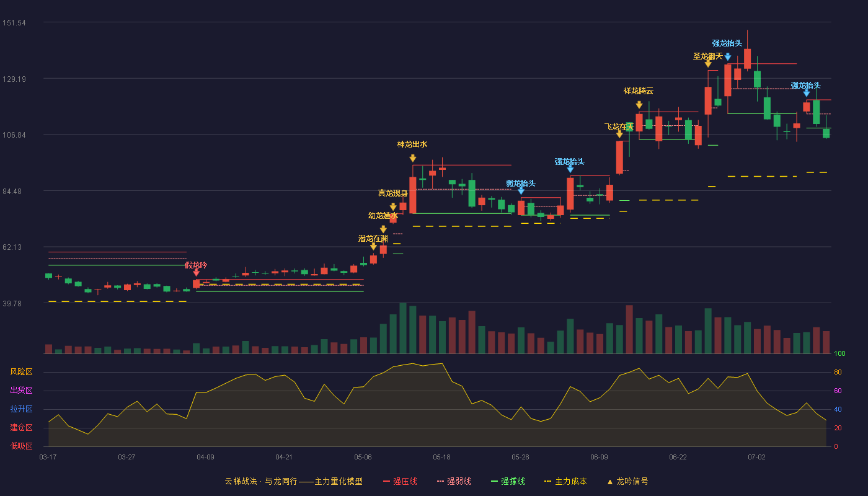
Task: Select the last 强龙抬头 arrow on the chart
Action: 807,93
